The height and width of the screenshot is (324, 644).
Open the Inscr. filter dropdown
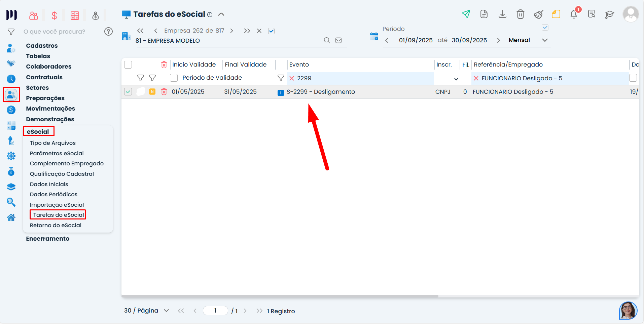point(456,79)
